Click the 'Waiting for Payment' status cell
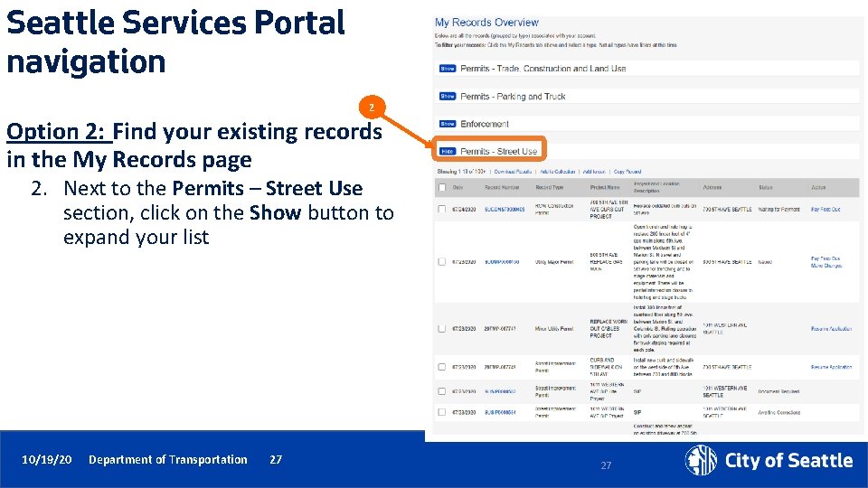 [778, 210]
